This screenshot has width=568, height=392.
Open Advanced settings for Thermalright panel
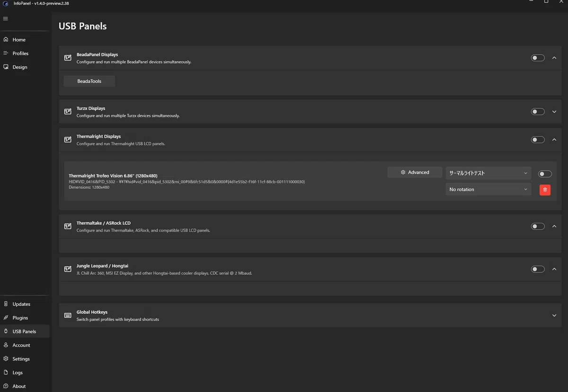(415, 172)
